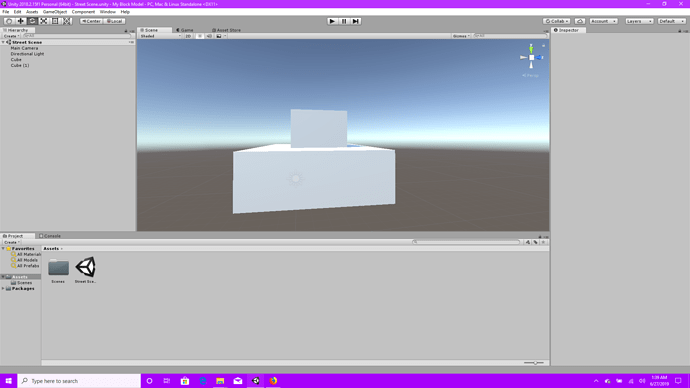The height and width of the screenshot is (388, 690).
Task: Open the Help menu
Action: click(125, 12)
